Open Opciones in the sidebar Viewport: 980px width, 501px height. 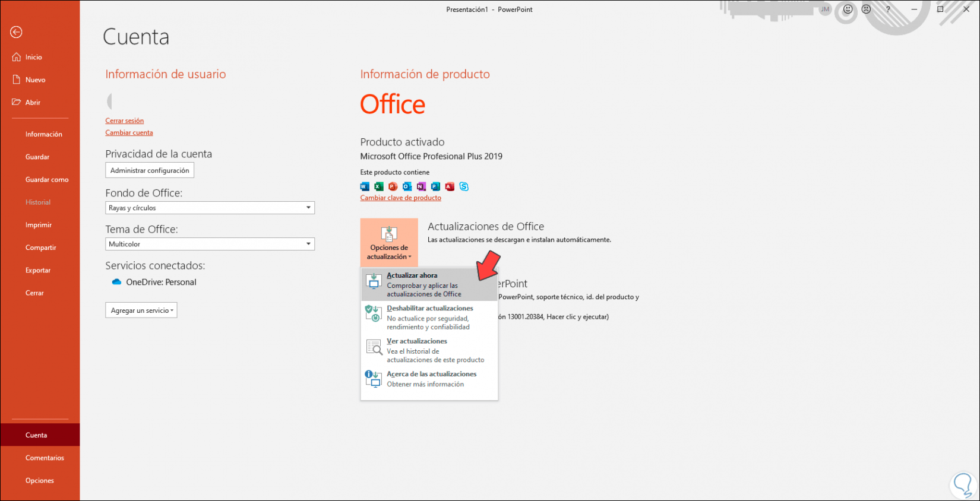(x=40, y=480)
